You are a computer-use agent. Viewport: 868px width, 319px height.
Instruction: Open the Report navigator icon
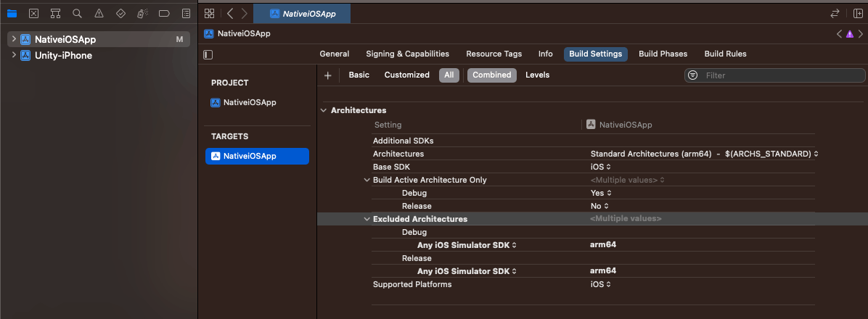click(187, 13)
